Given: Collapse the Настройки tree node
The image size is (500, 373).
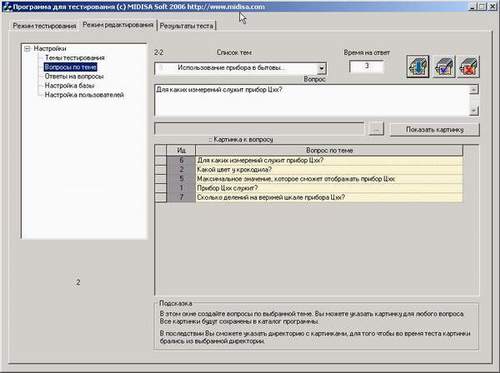Looking at the screenshot, I should 27,49.
